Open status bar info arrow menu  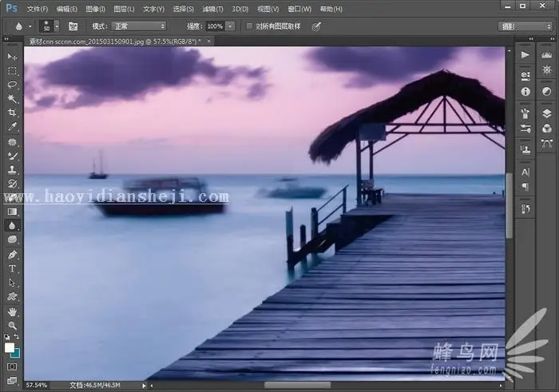144,386
